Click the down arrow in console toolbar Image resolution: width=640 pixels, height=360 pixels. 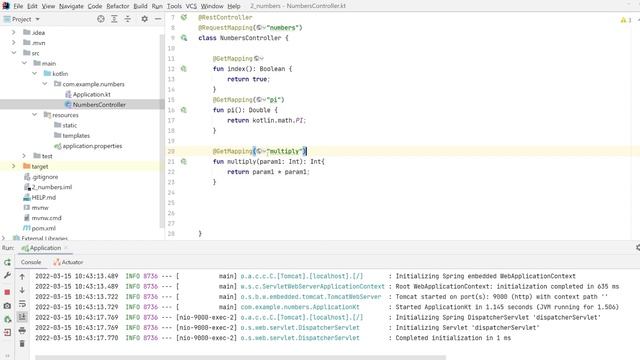[x=22, y=290]
